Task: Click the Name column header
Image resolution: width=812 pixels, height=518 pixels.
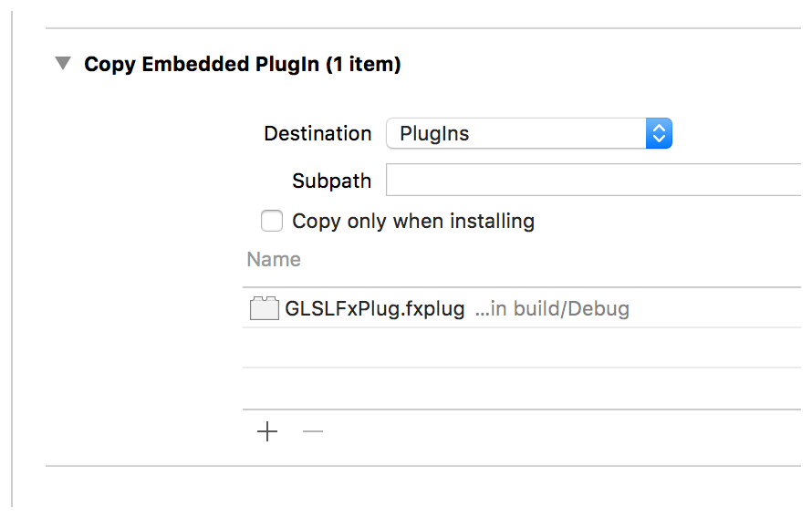Action: [x=274, y=260]
